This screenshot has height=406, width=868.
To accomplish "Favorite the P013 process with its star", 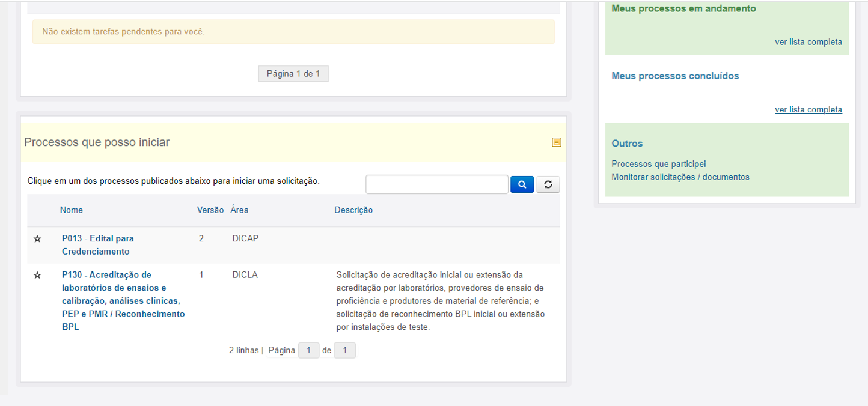I will (x=37, y=238).
